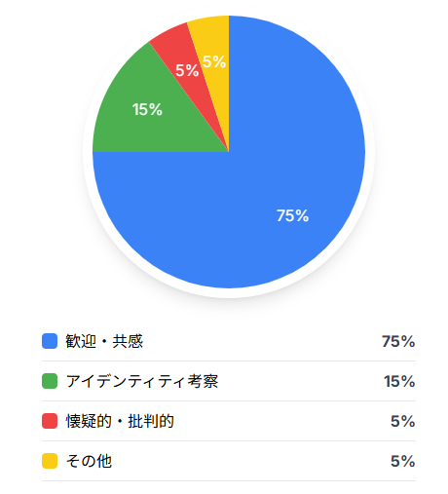Screen dimensions: 448x494
Task: Click the 5% label on red slice
Action: pyautogui.click(x=187, y=70)
